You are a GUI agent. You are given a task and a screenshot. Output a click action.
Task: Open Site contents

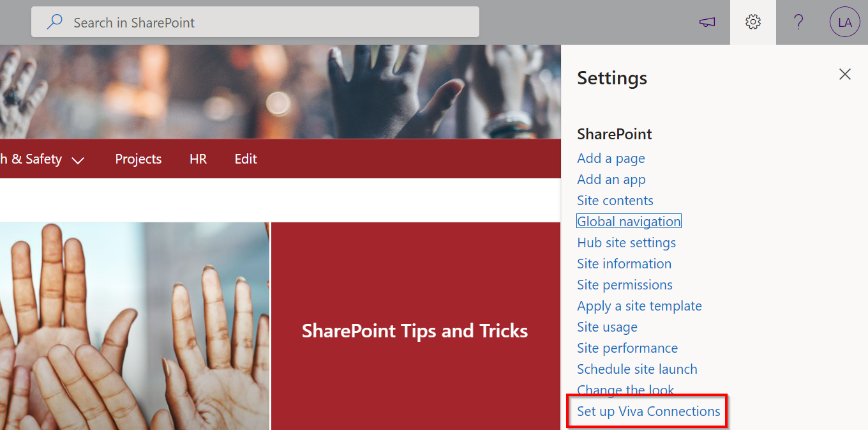tap(615, 201)
